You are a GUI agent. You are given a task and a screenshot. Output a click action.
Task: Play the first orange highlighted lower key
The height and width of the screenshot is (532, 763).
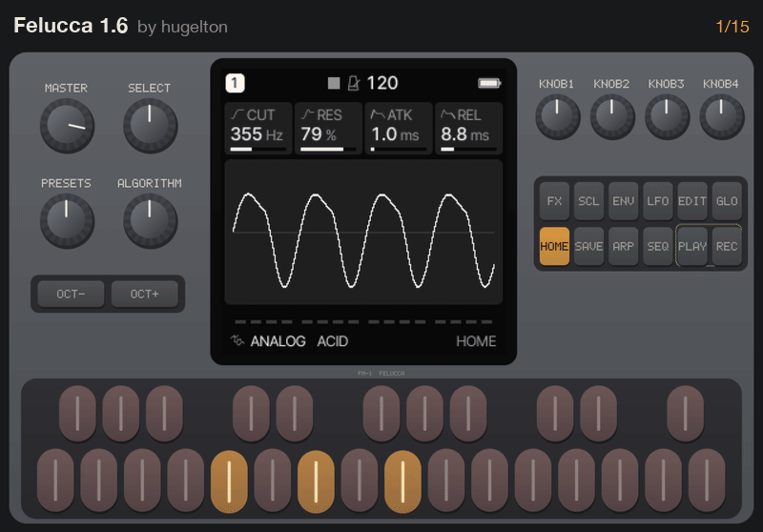[x=229, y=481]
